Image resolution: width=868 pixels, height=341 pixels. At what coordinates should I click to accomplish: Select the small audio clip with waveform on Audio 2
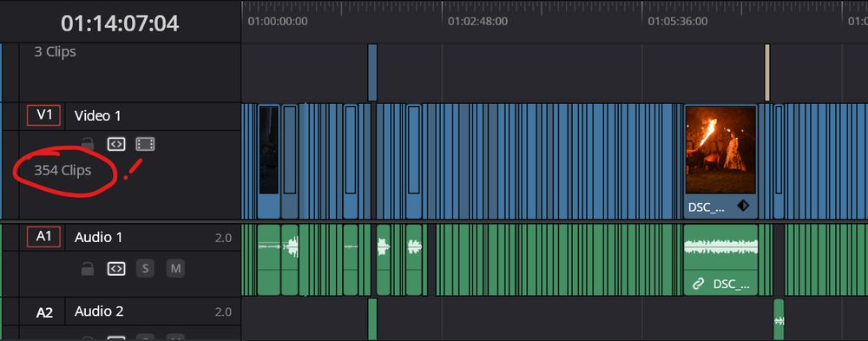[x=779, y=319]
